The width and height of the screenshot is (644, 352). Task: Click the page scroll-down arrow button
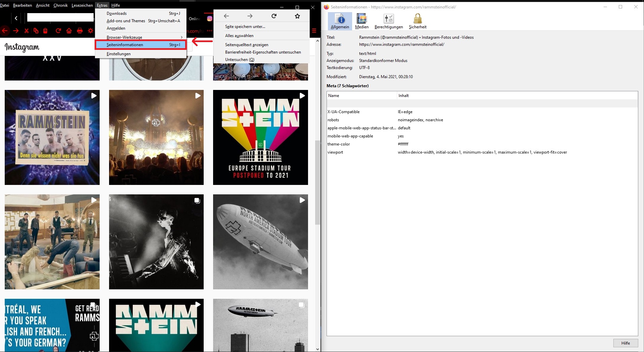317,349
